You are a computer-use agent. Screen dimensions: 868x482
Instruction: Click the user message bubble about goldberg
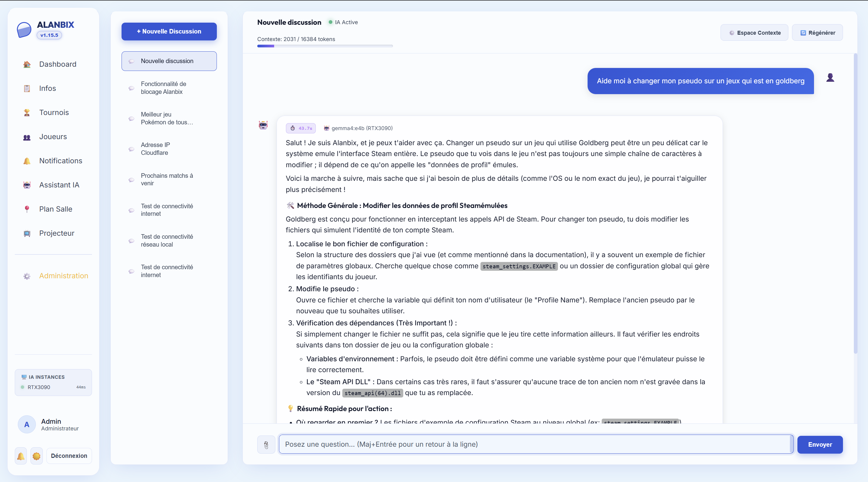click(701, 81)
